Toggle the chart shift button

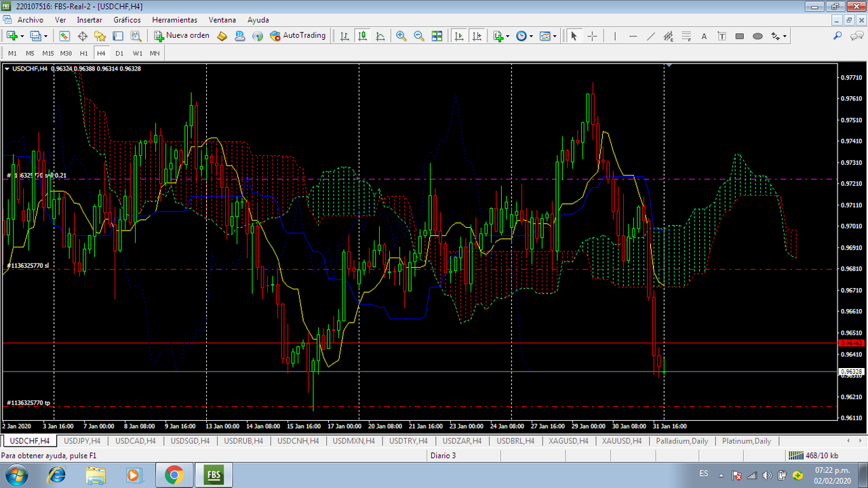point(477,36)
